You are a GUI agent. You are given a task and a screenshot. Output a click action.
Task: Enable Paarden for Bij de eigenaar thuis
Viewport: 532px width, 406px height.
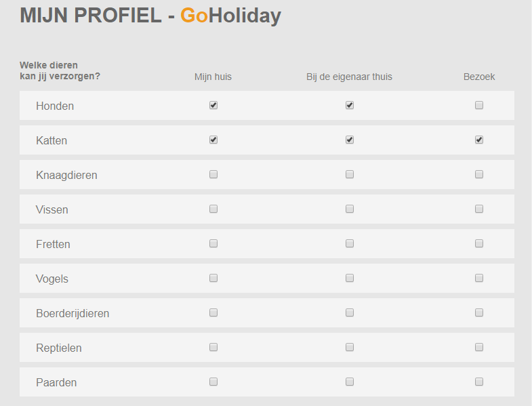(350, 382)
